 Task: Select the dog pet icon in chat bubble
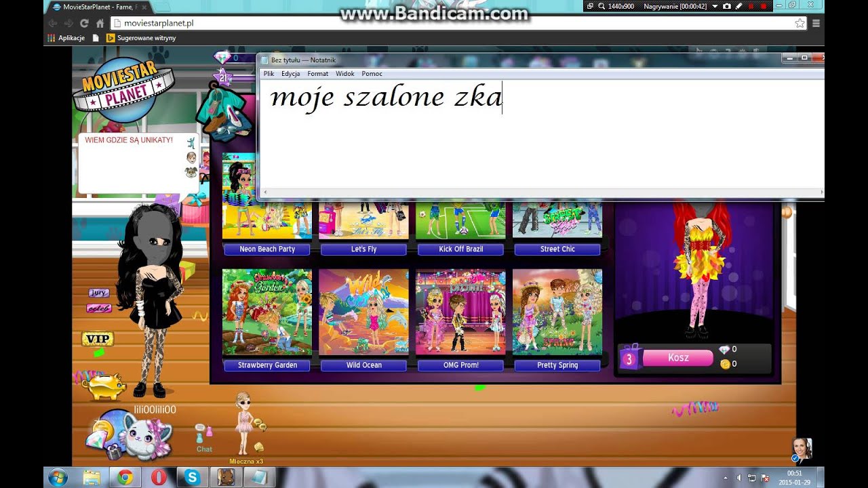point(191,172)
